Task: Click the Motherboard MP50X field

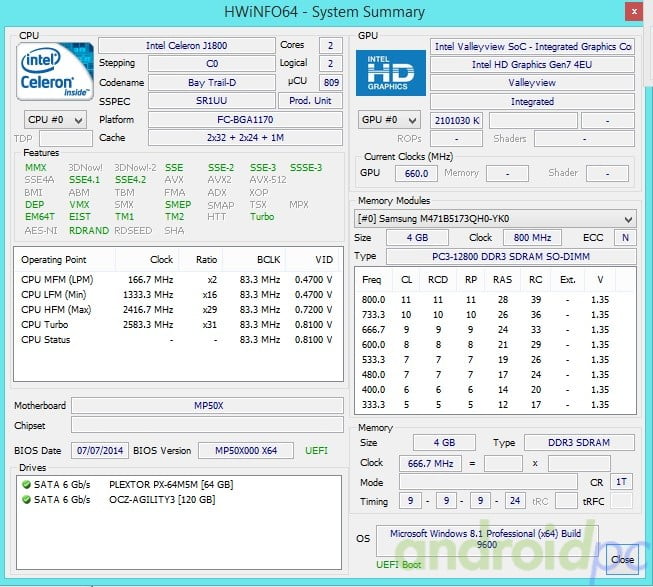Action: click(207, 405)
